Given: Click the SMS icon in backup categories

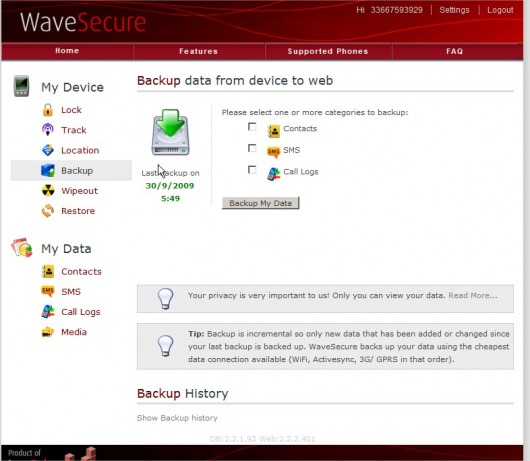Looking at the screenshot, I should tap(273, 152).
